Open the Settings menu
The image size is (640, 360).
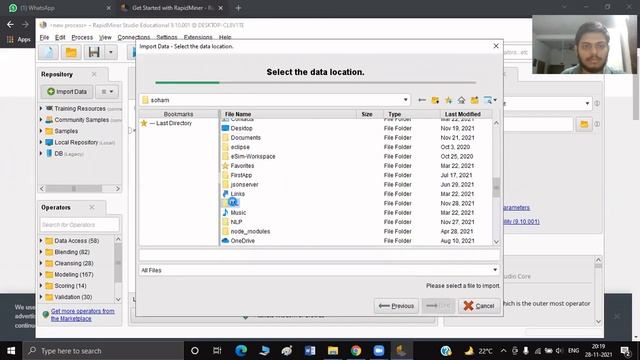(x=167, y=37)
